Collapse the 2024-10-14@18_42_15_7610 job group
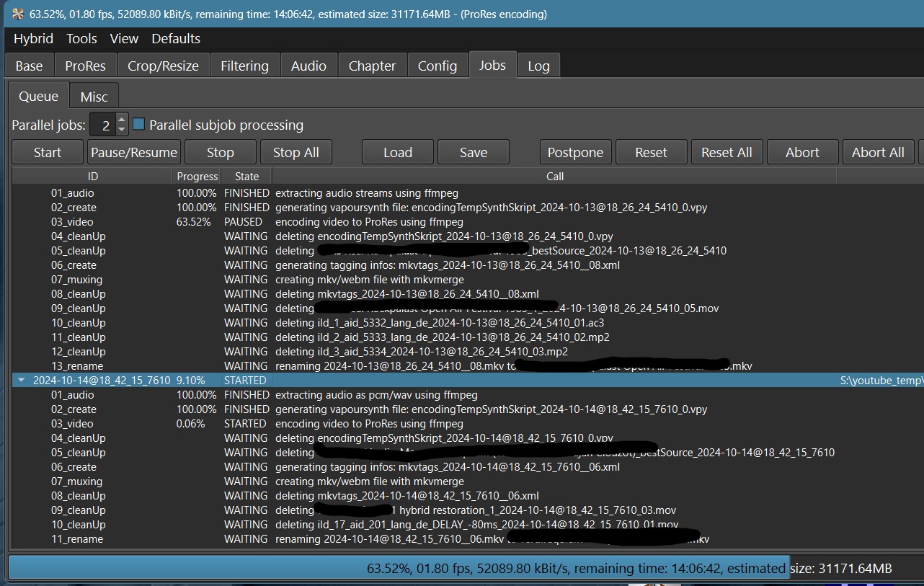The height and width of the screenshot is (586, 924). pyautogui.click(x=20, y=381)
